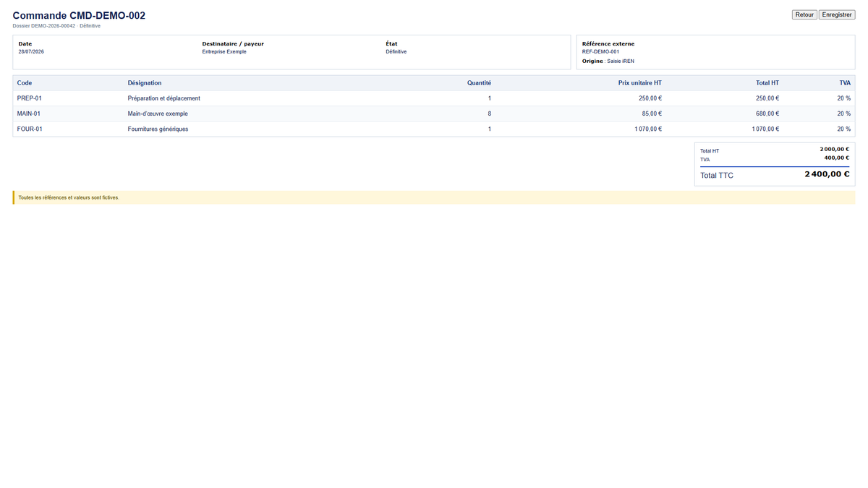This screenshot has width=868, height=488.
Task: Click the Total HT column header
Action: [767, 83]
